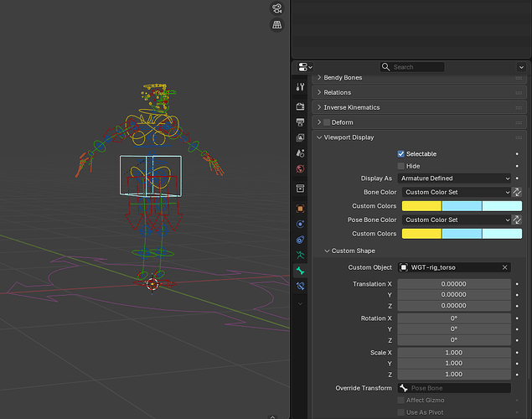Open the Scene properties tab
The width and height of the screenshot is (532, 419).
click(300, 153)
